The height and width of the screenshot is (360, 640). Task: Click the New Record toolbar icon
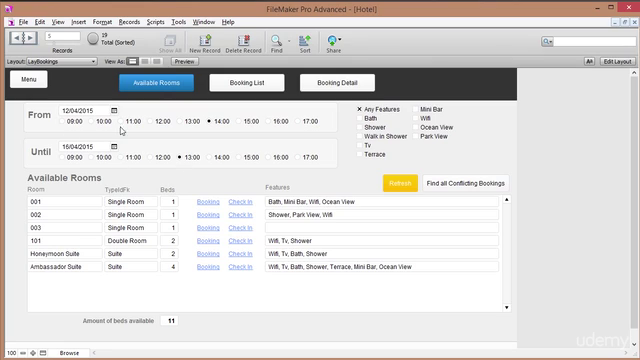pyautogui.click(x=205, y=40)
